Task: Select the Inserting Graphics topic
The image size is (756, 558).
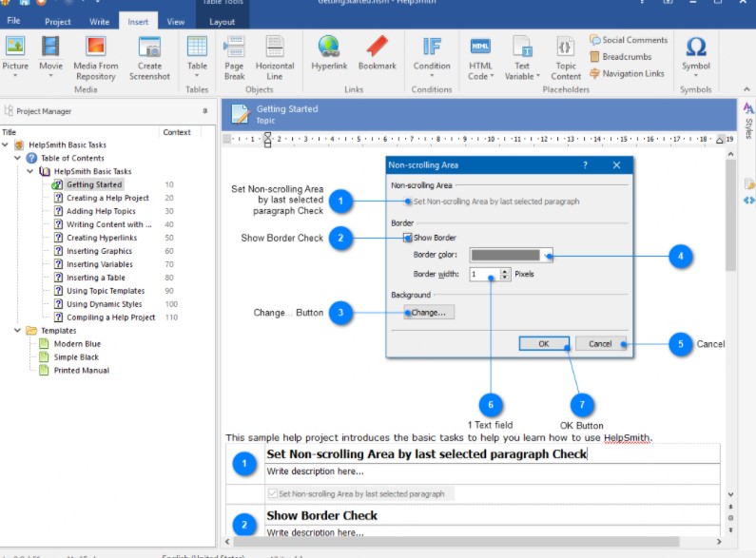Action: 99,251
